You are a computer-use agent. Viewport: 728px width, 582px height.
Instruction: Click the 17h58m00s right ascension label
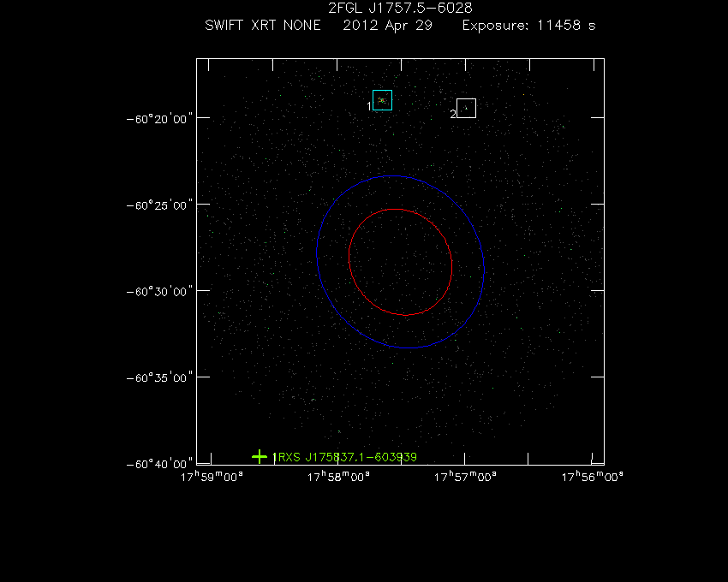(x=338, y=477)
